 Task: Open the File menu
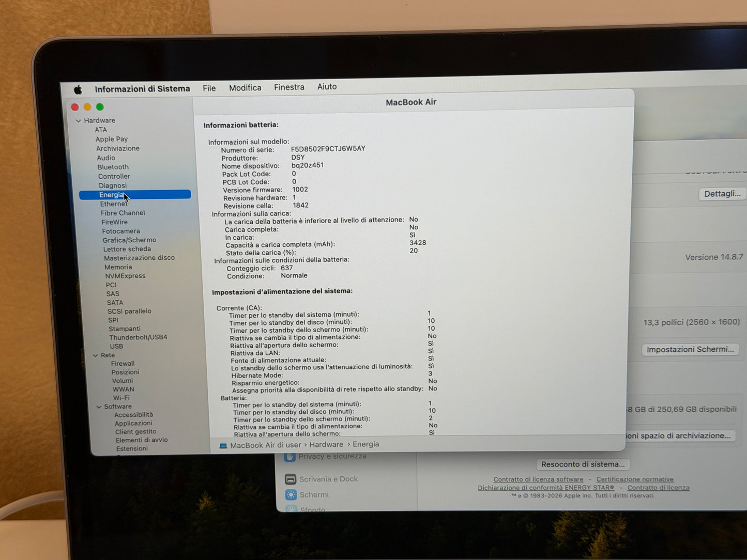(x=209, y=88)
